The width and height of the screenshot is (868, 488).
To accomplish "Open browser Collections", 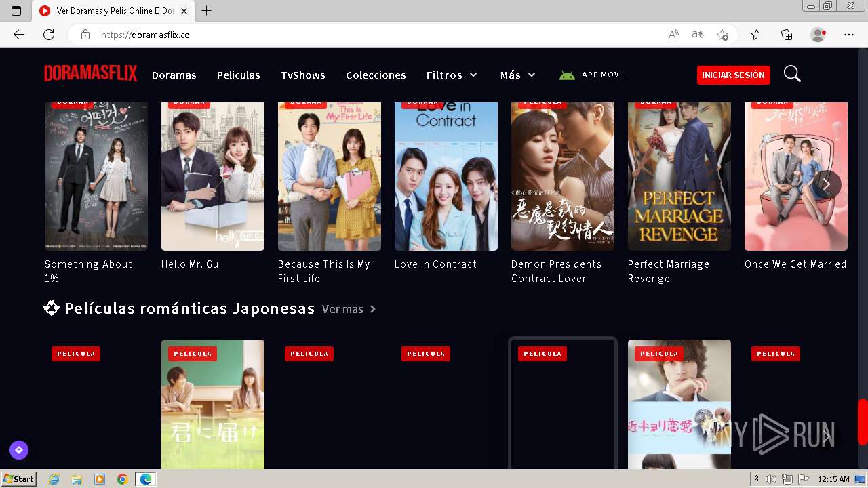I will [x=787, y=35].
